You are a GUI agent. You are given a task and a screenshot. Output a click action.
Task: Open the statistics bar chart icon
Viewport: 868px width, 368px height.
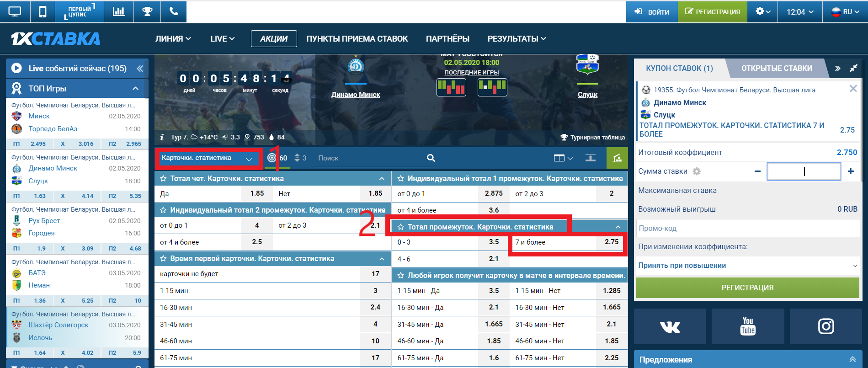(119, 11)
